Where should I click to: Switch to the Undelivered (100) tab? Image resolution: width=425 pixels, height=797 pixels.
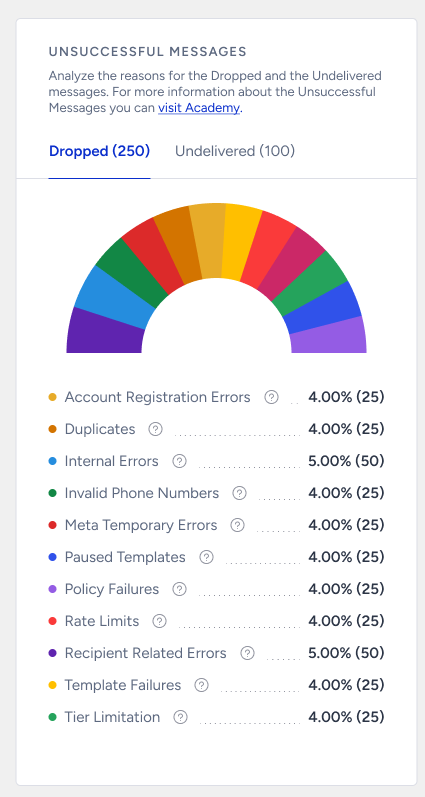[235, 151]
